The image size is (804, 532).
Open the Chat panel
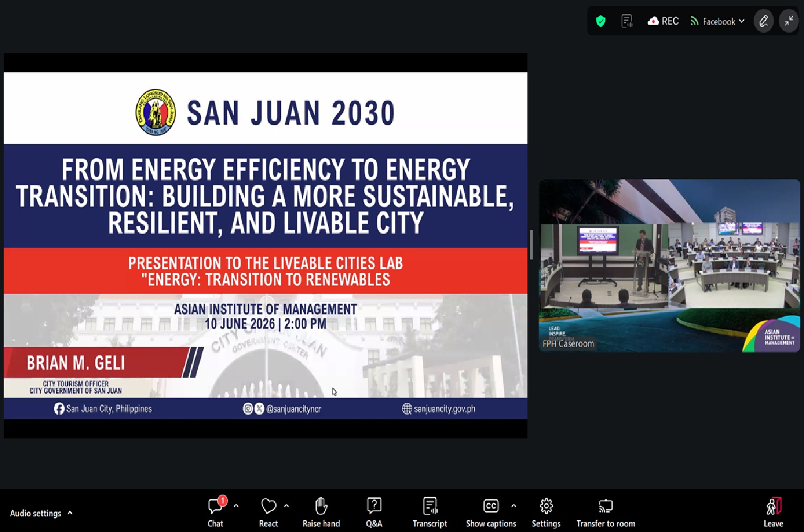[215, 512]
